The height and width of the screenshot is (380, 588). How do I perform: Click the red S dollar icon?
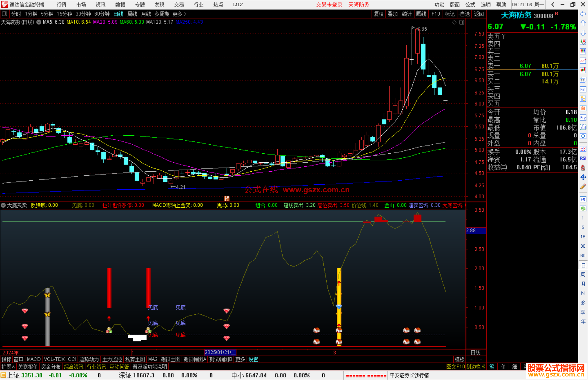583,168
